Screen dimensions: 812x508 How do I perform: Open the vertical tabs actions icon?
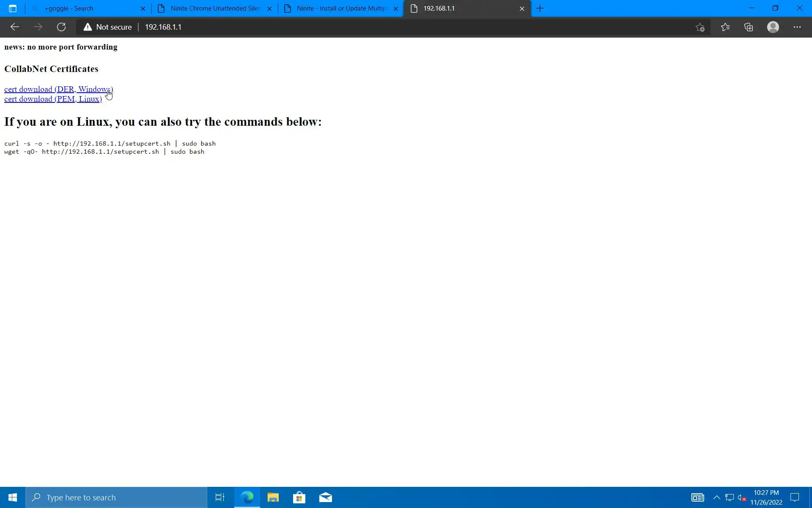[x=13, y=8]
